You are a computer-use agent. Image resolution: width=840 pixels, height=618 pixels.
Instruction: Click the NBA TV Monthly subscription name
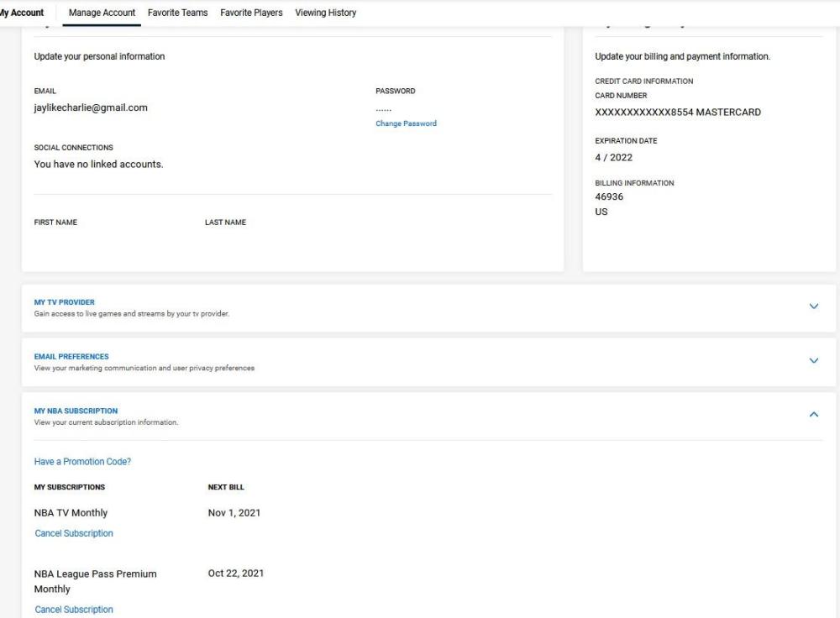(71, 512)
